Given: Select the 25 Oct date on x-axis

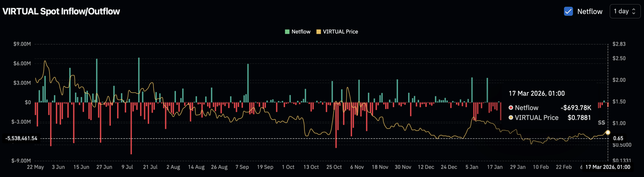Looking at the screenshot, I should coord(334,167).
